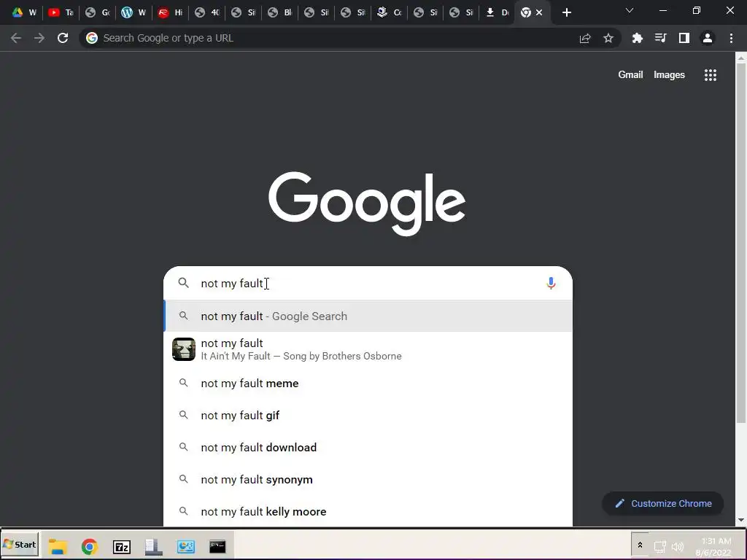Open a new tab with plus button
This screenshot has height=560, width=747.
[566, 12]
